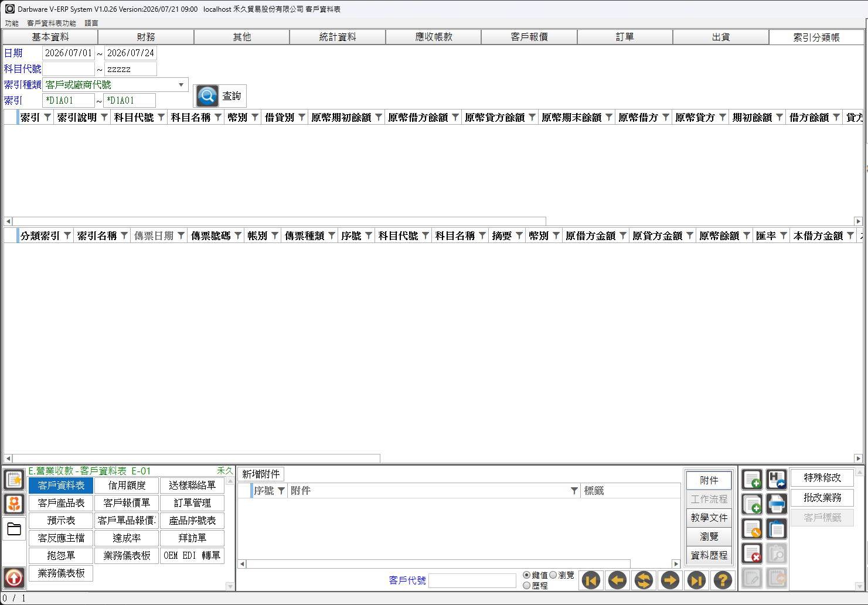The width and height of the screenshot is (868, 605).
Task: Select the 鍵值 radio button
Action: 526,575
